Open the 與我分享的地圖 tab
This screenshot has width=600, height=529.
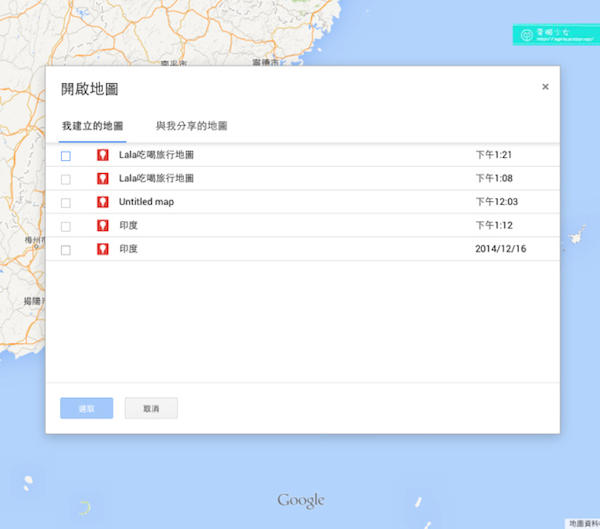point(191,127)
